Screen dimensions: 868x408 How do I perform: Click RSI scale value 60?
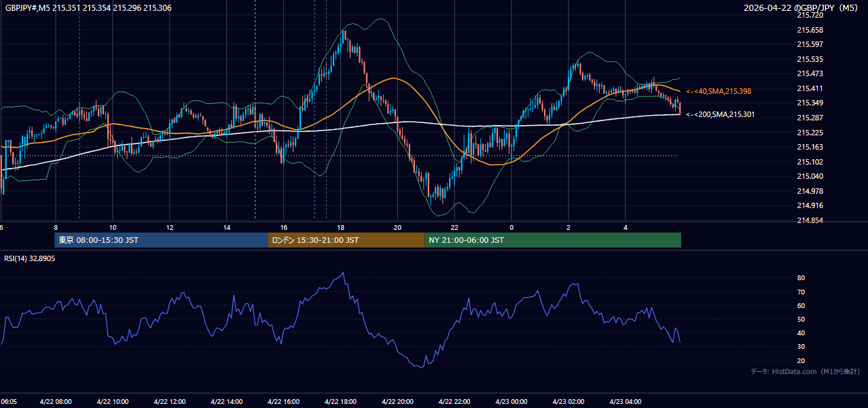coord(801,305)
